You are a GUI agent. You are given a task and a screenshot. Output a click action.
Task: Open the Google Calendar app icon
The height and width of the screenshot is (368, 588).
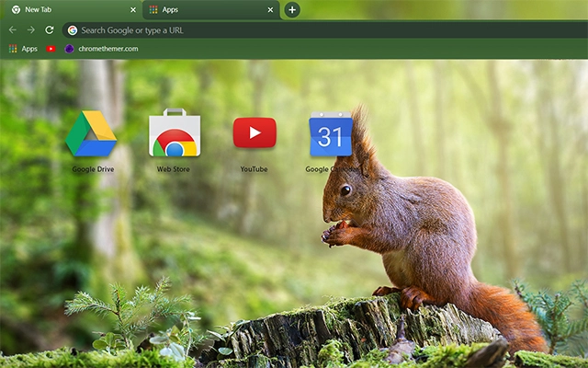[331, 134]
